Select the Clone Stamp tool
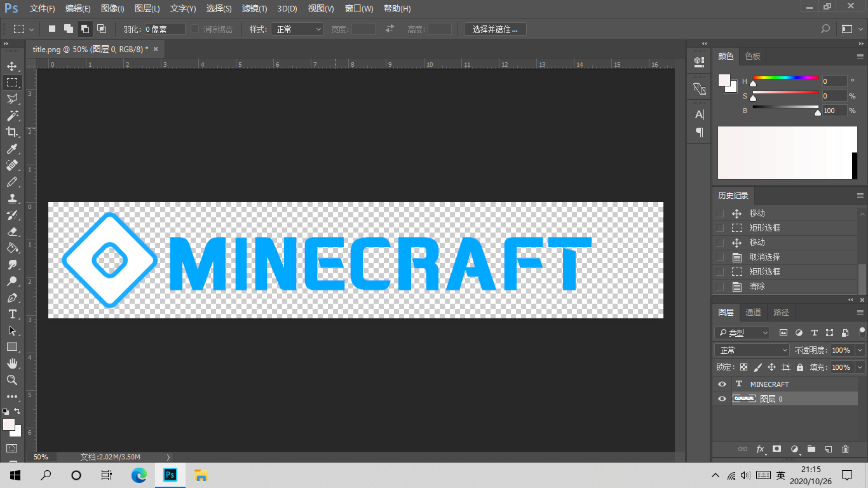Screen dimensions: 868x488 pyautogui.click(x=12, y=198)
